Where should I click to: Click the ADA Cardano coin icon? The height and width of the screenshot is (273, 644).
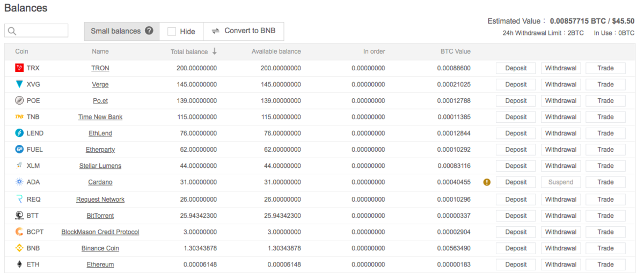19,182
